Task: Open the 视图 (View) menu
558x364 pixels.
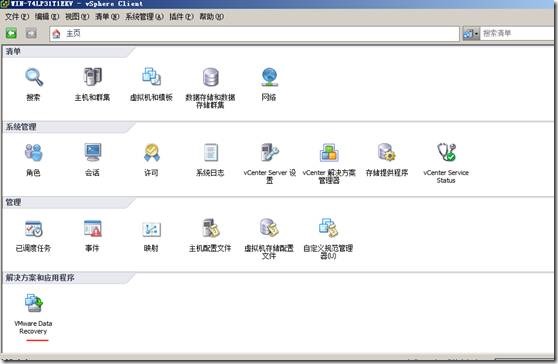Action: pos(77,17)
